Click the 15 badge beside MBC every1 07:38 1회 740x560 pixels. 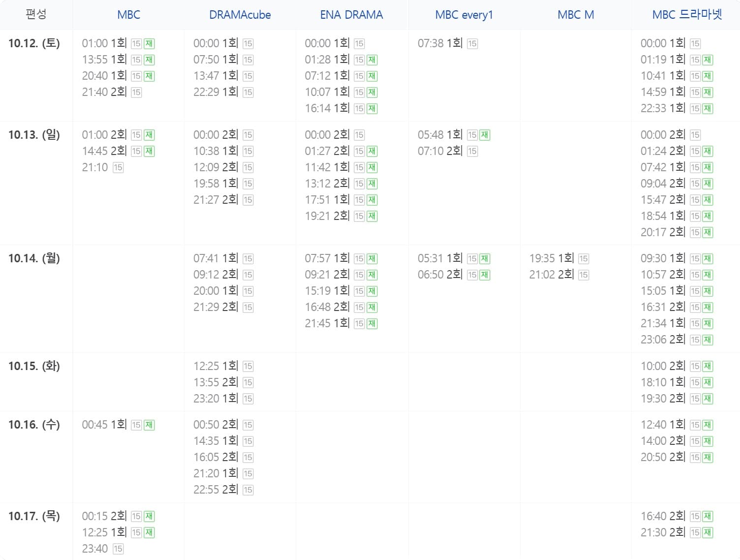472,44
